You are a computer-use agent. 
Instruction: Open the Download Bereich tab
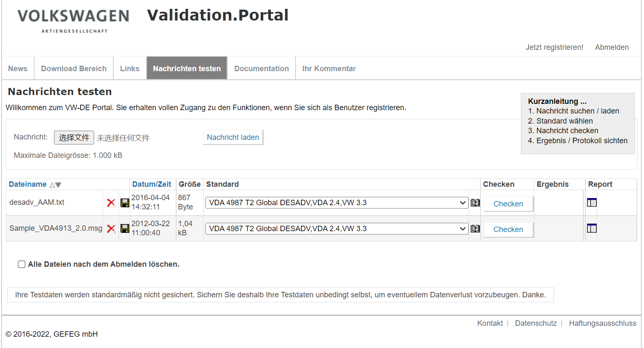74,69
